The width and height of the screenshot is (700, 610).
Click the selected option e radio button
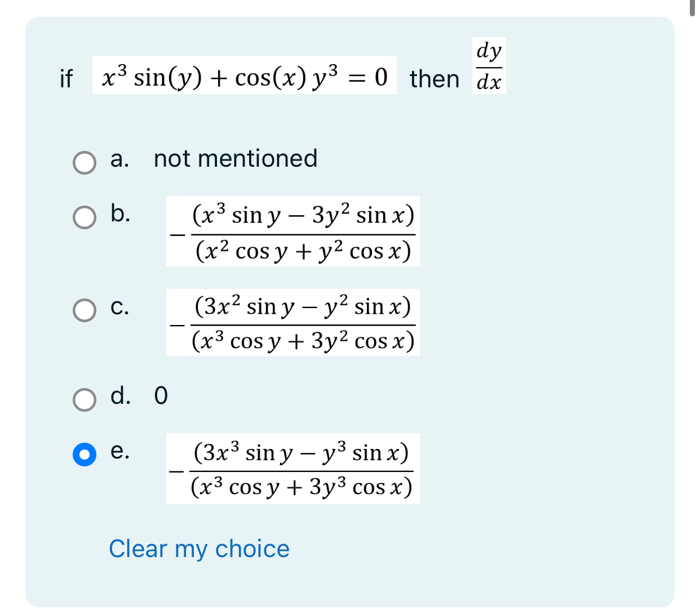pyautogui.click(x=85, y=455)
